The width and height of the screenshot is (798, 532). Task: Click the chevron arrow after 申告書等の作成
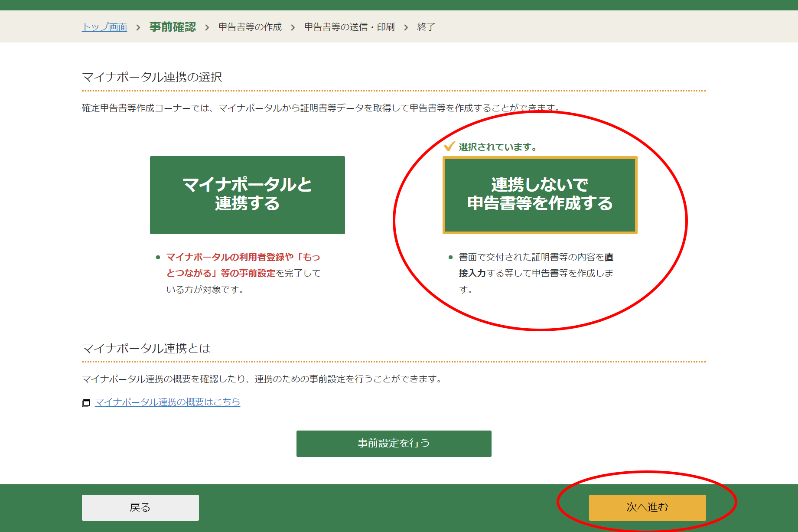click(293, 27)
